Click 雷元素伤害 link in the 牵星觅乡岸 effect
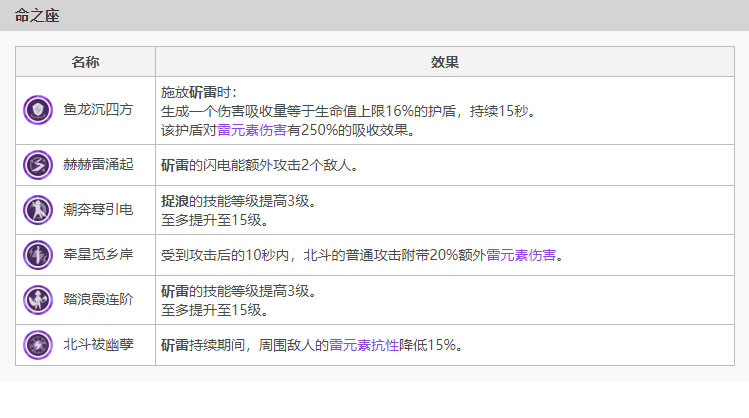Viewport: 749px width, 418px height. (521, 255)
